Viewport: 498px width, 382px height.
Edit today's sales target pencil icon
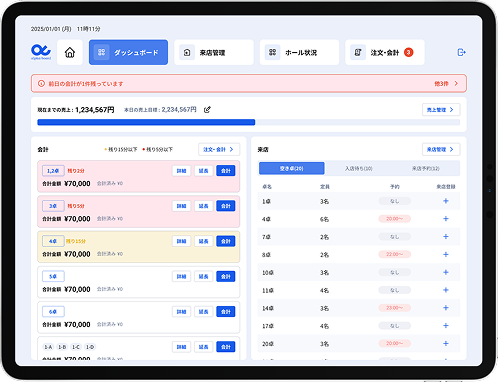[207, 110]
